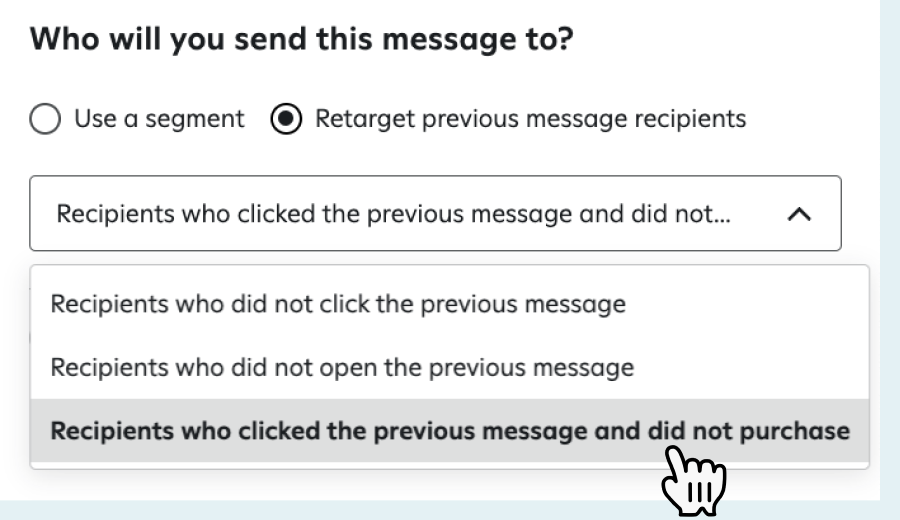Select the 'Use a segment' radio button
Image resolution: width=900 pixels, height=520 pixels.
point(46,119)
